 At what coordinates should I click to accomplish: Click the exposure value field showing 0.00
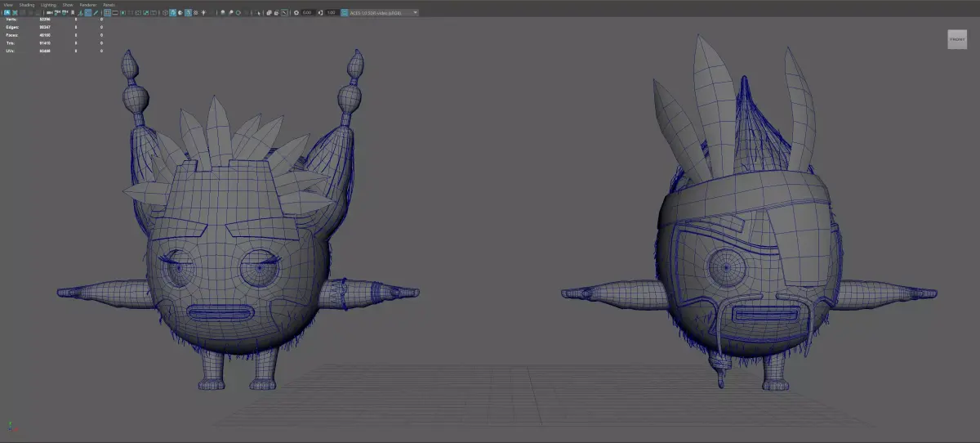tap(307, 13)
